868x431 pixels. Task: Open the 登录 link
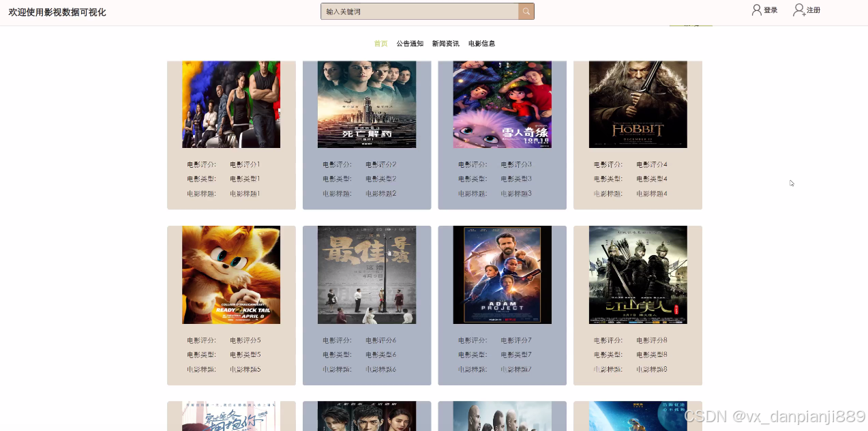(770, 10)
